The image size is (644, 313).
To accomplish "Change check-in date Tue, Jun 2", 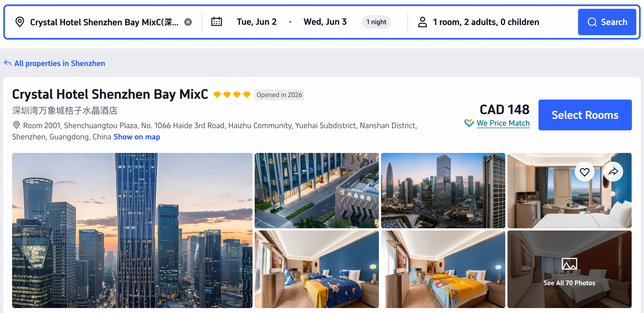I will coord(257,22).
